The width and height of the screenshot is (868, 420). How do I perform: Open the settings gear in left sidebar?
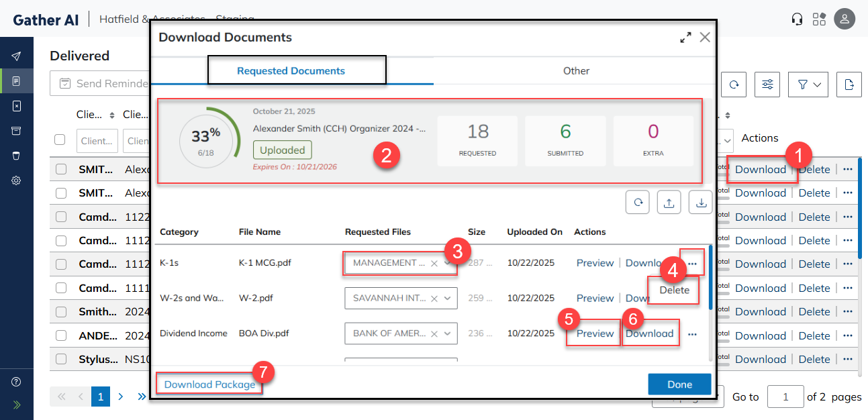[17, 180]
